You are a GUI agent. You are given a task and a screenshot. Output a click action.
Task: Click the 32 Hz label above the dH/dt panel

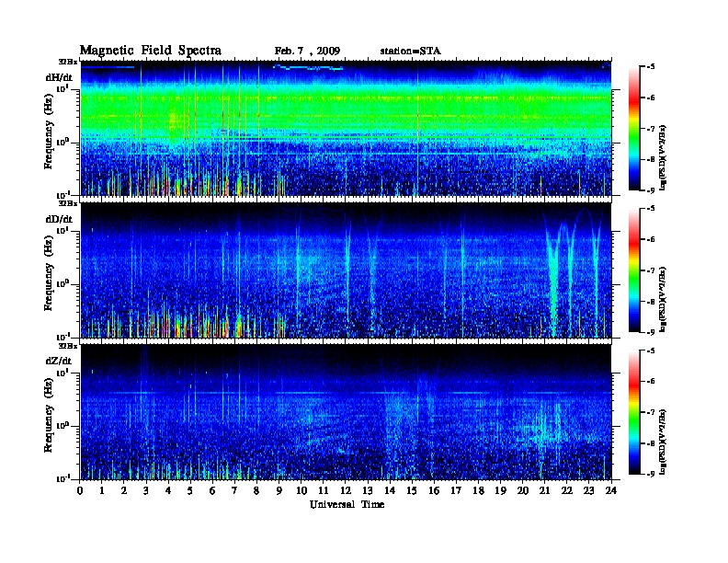click(x=68, y=62)
